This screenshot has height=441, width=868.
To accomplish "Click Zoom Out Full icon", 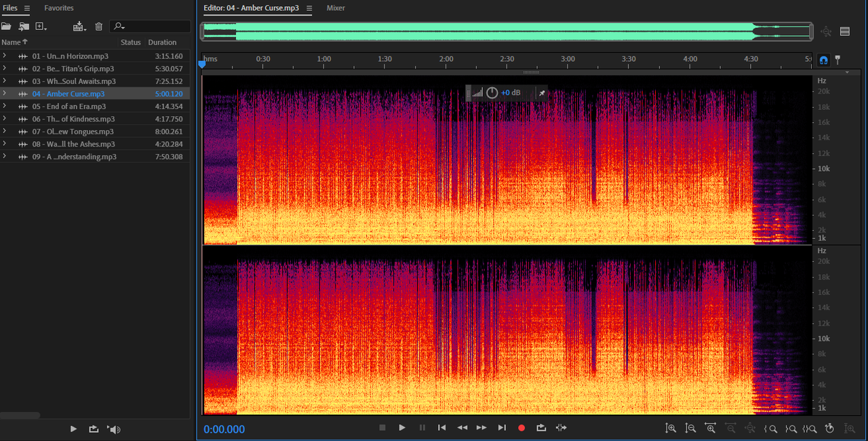I will click(x=750, y=428).
